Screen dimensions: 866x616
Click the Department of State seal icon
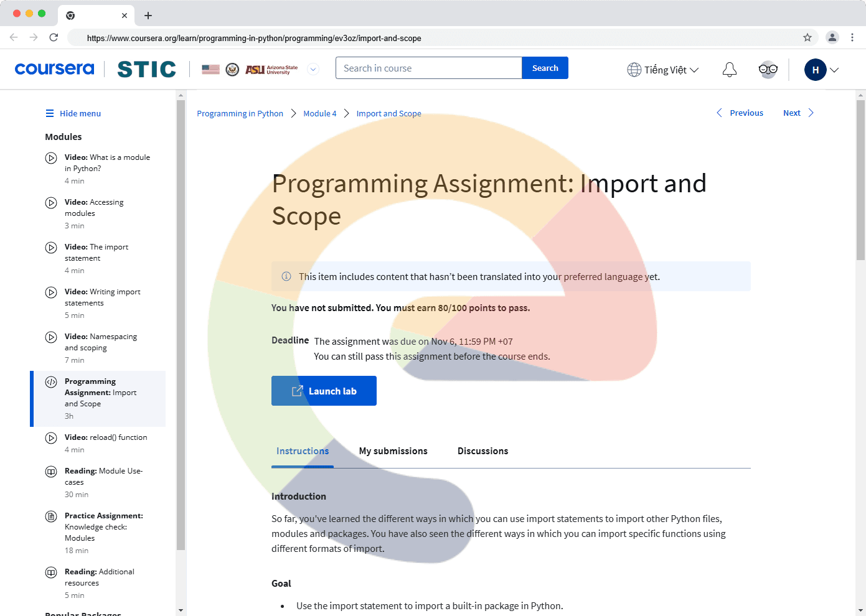click(x=232, y=69)
